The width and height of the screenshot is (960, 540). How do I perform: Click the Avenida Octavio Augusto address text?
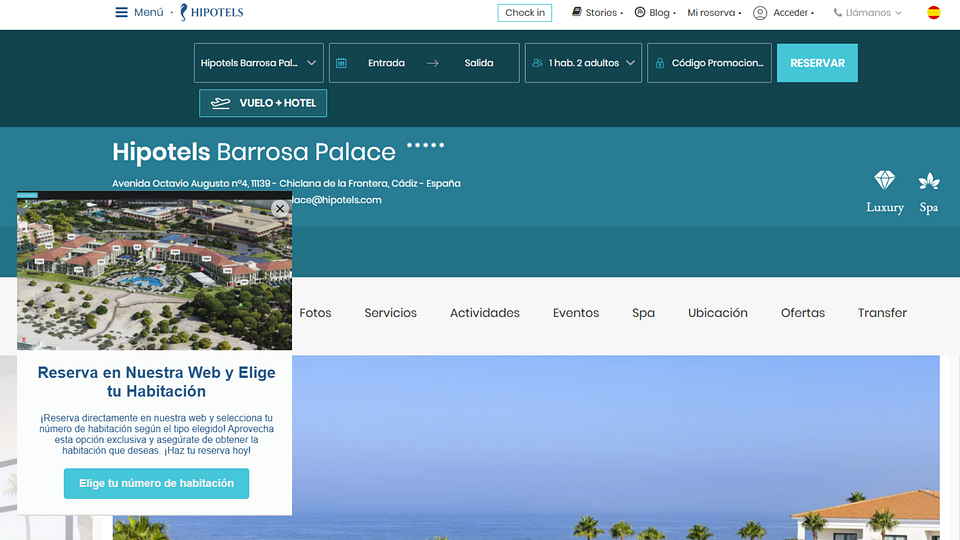286,183
